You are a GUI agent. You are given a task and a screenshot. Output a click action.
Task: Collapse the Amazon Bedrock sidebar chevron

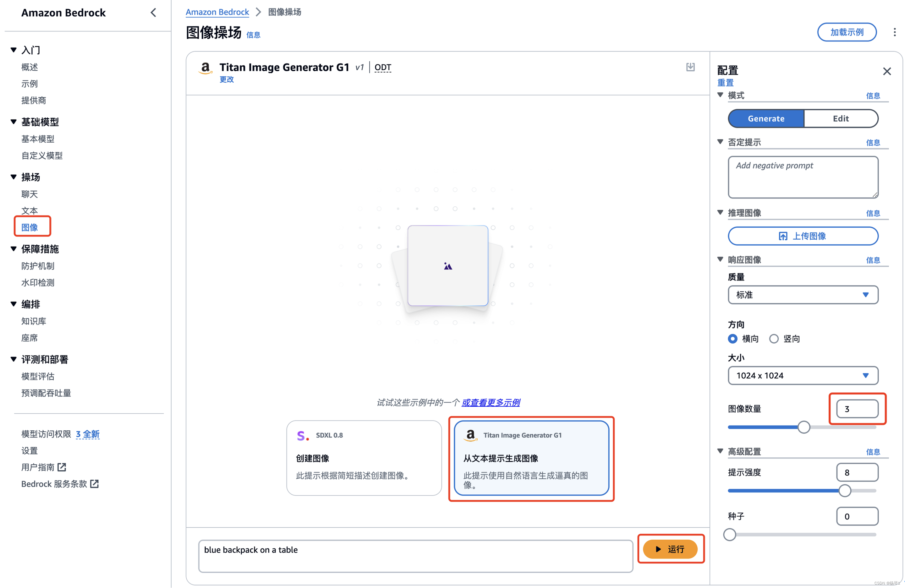153,13
